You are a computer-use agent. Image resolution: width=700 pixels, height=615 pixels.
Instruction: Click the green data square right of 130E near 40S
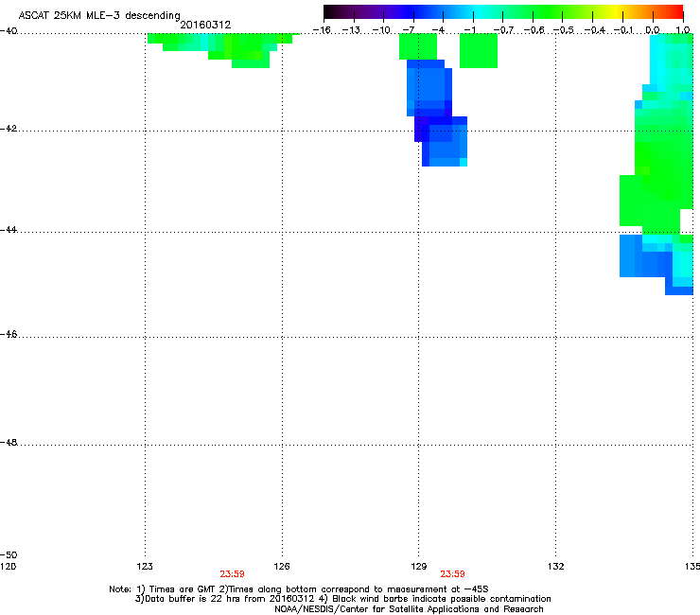click(x=479, y=51)
